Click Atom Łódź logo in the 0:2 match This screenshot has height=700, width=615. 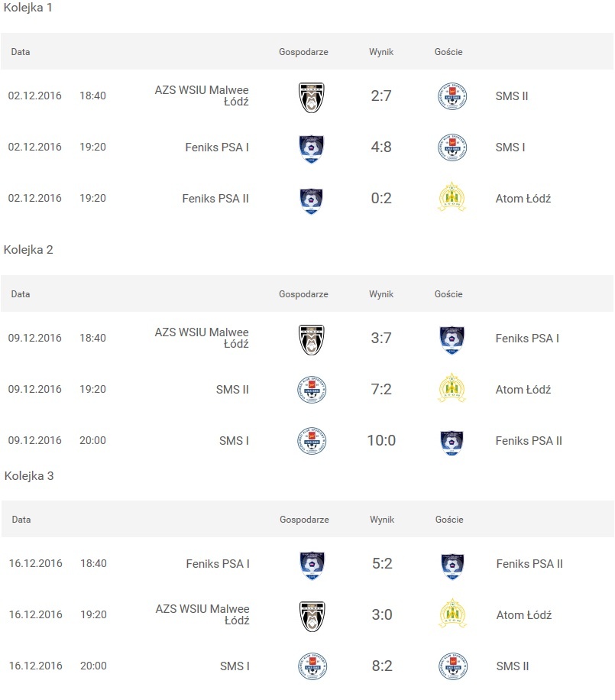(452, 198)
